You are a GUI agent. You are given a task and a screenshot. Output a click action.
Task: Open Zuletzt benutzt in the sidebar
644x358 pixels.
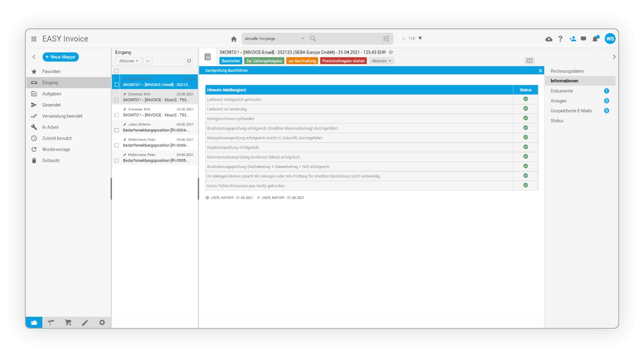tap(69, 138)
